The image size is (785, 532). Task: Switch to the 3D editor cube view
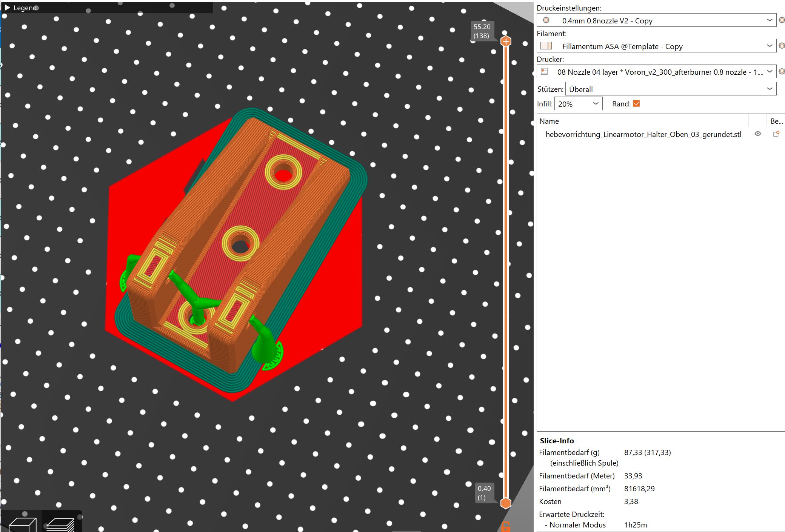(22, 524)
